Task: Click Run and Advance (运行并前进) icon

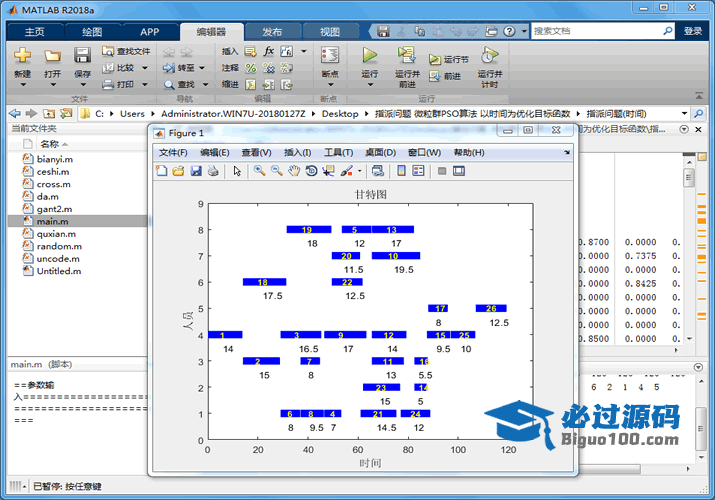Action: 406,55
